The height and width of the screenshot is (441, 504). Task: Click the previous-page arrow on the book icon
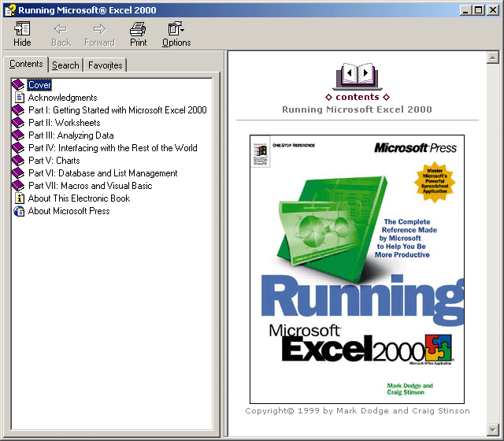click(x=350, y=73)
